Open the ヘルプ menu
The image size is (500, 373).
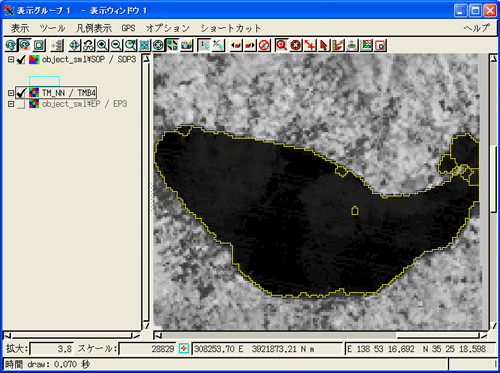point(477,28)
